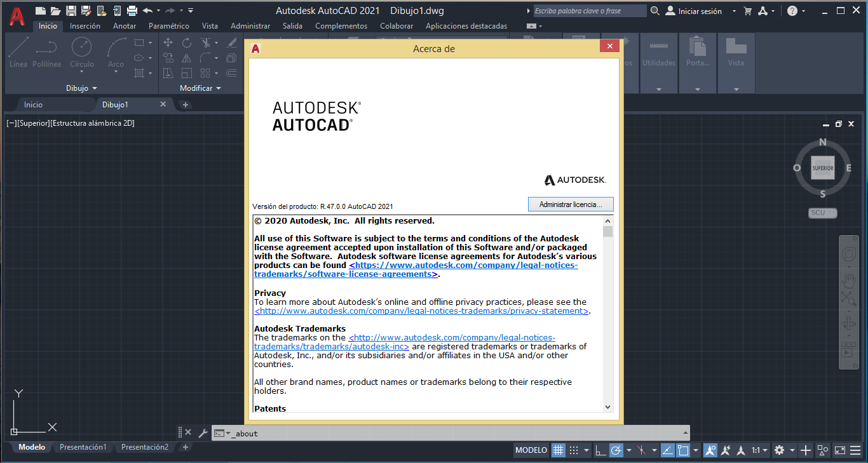Click the Clean Screen icon in status bar
Image resolution: width=868 pixels, height=463 pixels.
(x=840, y=450)
